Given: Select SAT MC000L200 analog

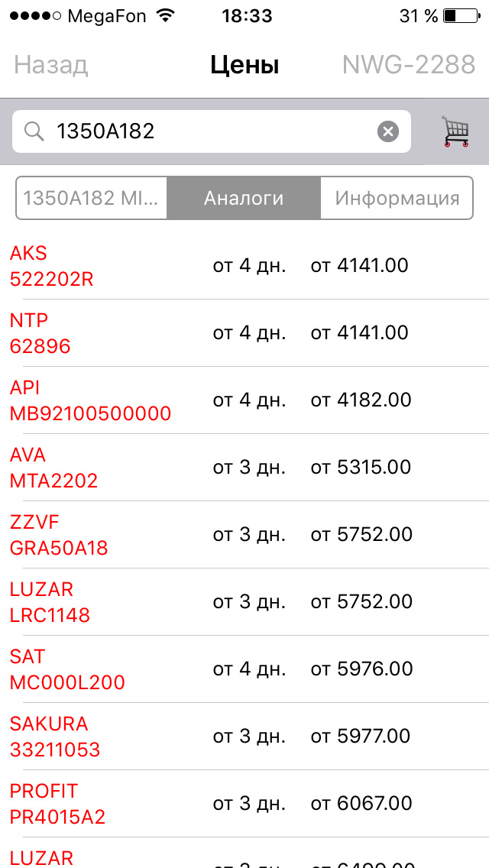Looking at the screenshot, I should (244, 669).
